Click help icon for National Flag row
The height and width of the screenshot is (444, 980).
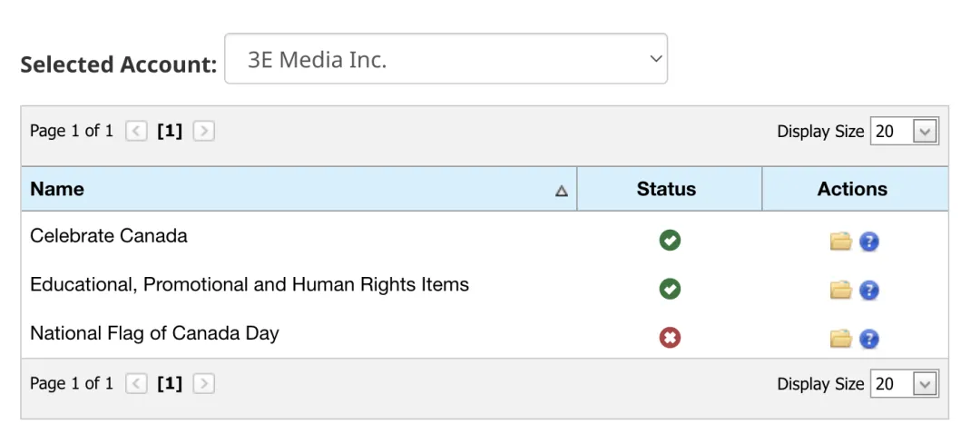[869, 339]
